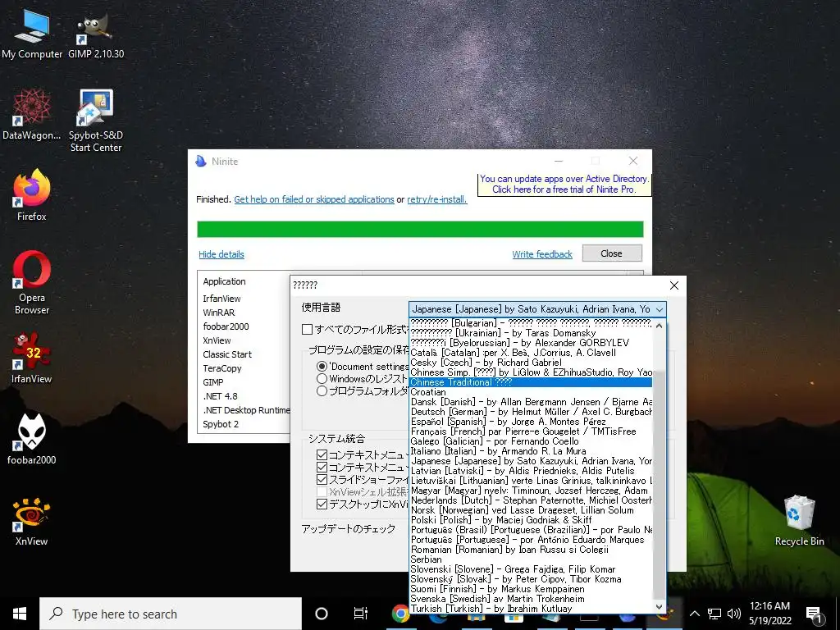Image resolution: width=840 pixels, height=630 pixels.
Task: Open the Windows Start menu
Action: point(20,614)
